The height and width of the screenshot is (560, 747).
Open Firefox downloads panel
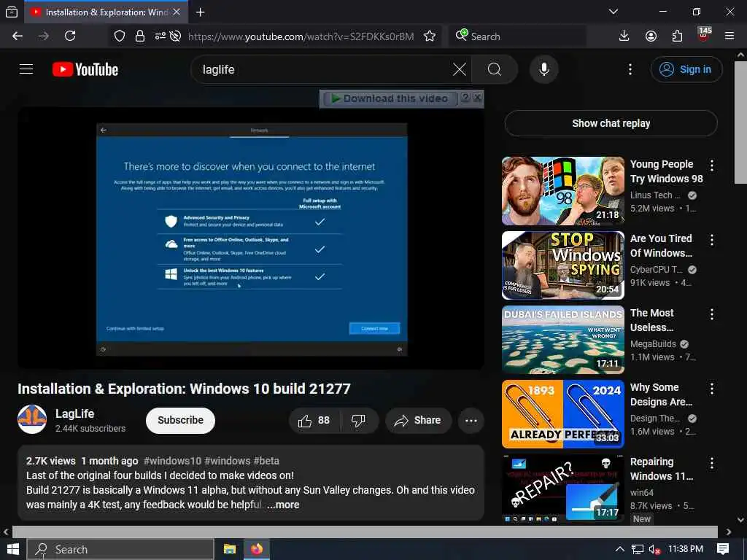[x=624, y=36]
